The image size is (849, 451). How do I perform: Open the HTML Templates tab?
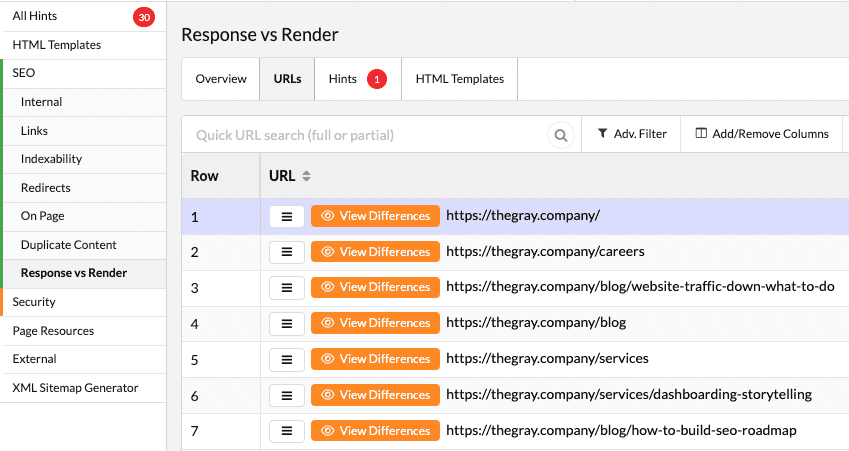coord(460,79)
